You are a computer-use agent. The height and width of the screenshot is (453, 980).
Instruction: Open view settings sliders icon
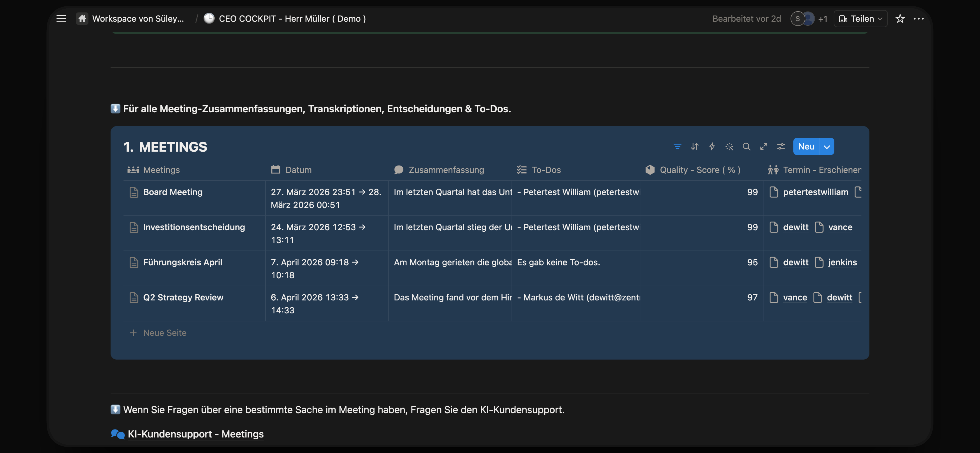point(781,146)
